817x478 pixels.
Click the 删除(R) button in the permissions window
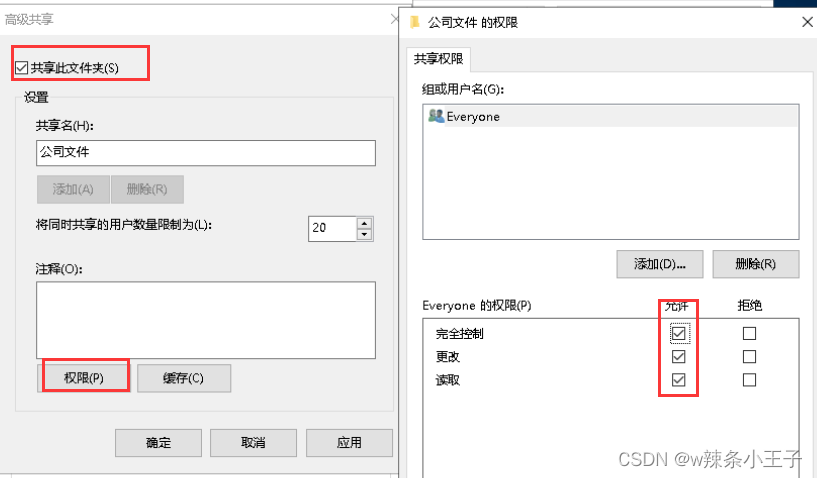756,264
